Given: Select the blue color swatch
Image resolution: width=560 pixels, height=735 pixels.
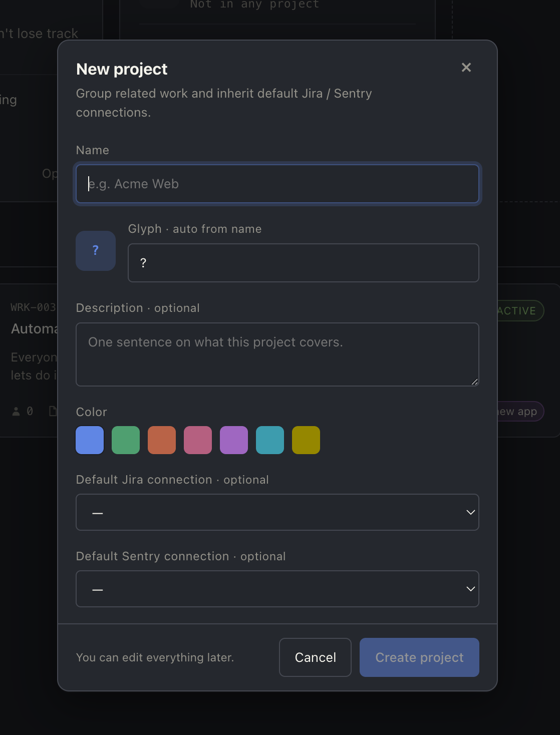Looking at the screenshot, I should point(90,440).
